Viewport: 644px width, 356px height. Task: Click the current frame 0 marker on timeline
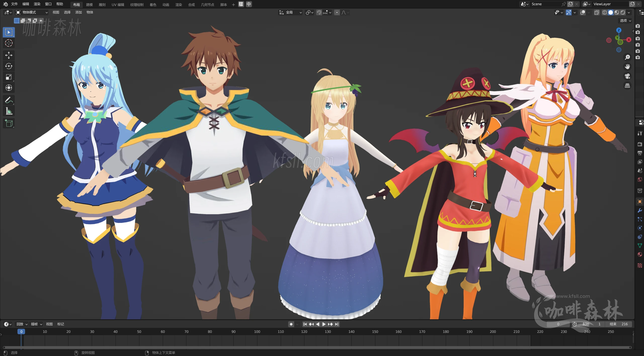point(21,332)
